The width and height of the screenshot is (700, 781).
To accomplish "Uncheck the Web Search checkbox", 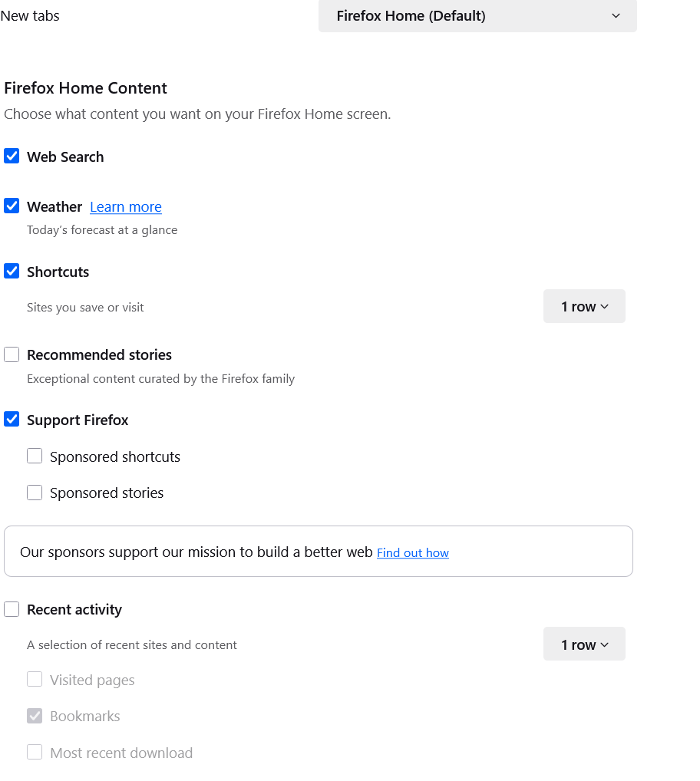I will pyautogui.click(x=12, y=157).
